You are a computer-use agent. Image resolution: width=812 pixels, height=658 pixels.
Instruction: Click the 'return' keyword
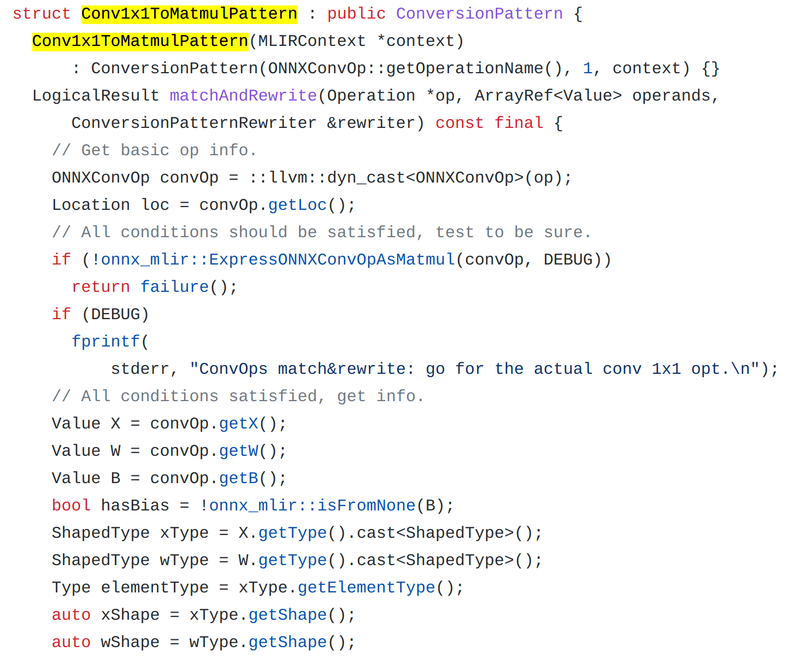pyautogui.click(x=101, y=287)
